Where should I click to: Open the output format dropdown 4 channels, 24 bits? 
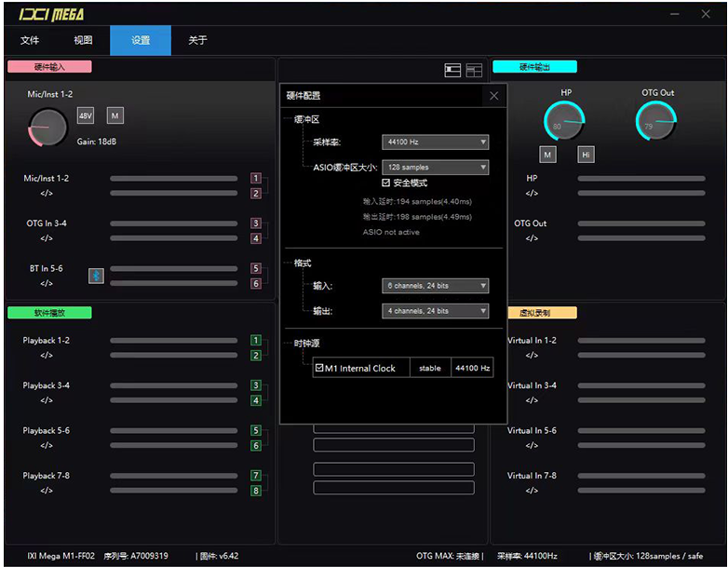[436, 311]
